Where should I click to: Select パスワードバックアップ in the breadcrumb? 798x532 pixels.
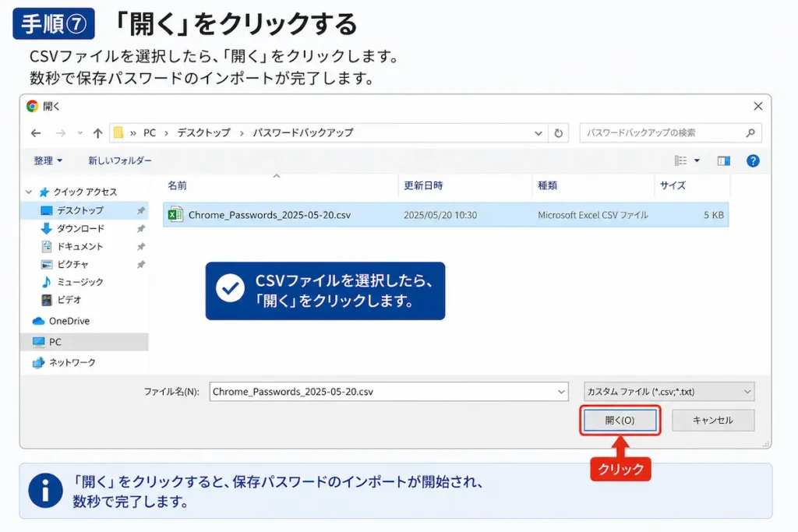pos(303,132)
